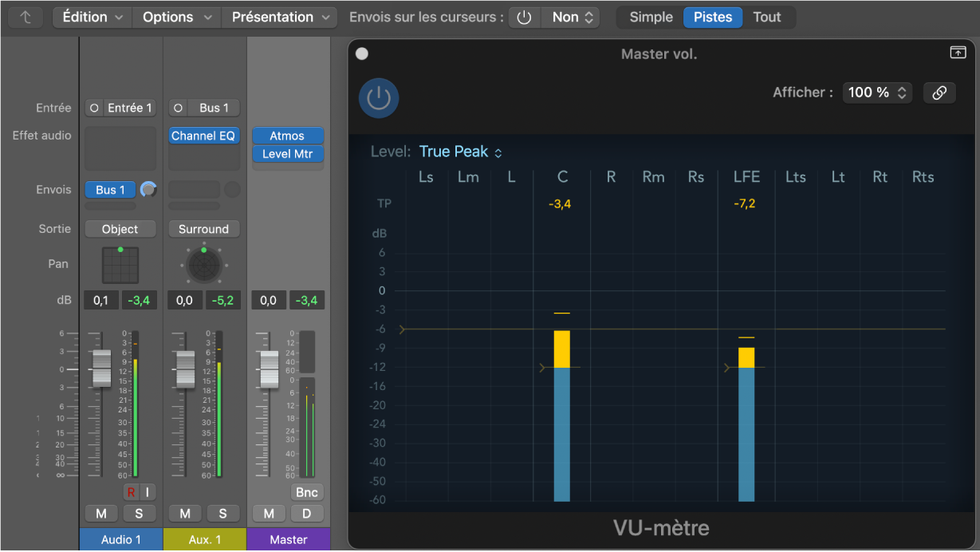
Task: Click the LFE channel peak value -7,2
Action: 745,204
